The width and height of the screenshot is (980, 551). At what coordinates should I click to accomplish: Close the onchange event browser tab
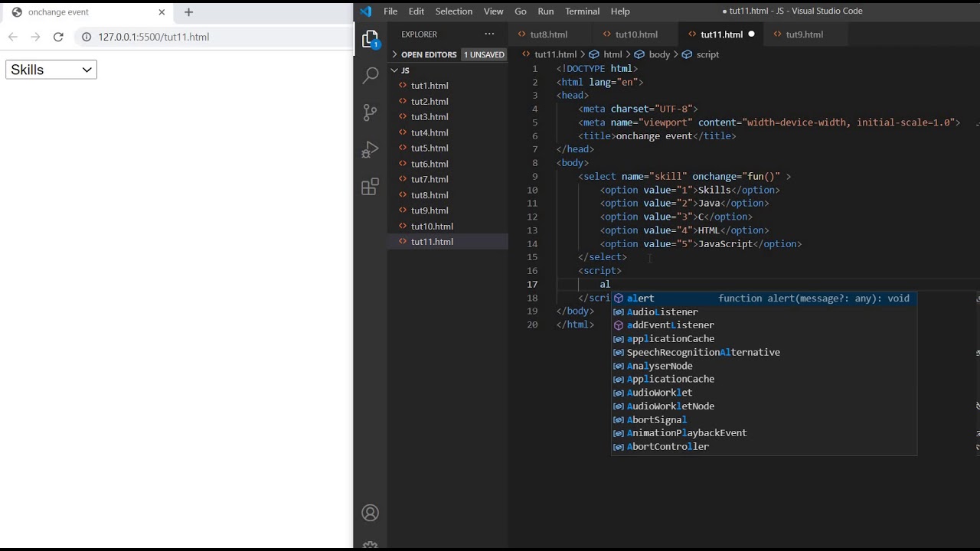(162, 12)
